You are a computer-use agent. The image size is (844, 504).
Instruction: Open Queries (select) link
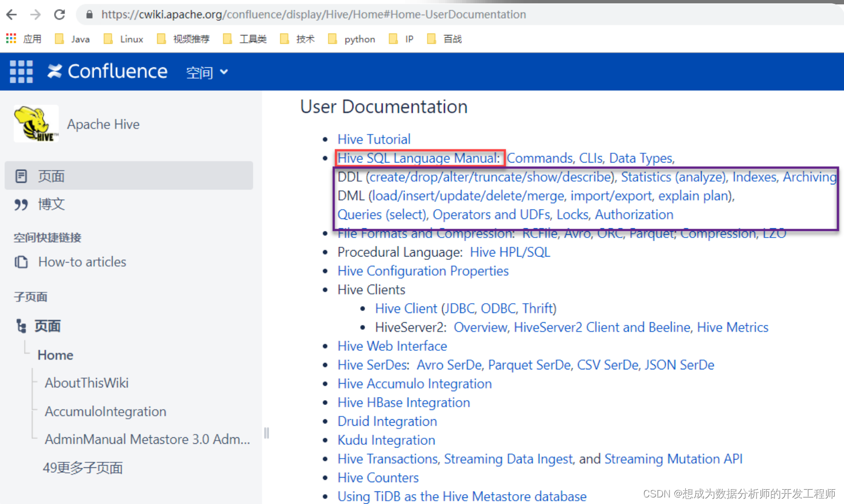tap(381, 215)
